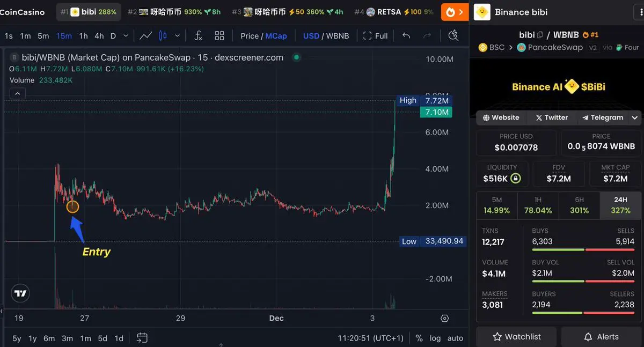
Task: Open the token Website link
Action: point(501,117)
